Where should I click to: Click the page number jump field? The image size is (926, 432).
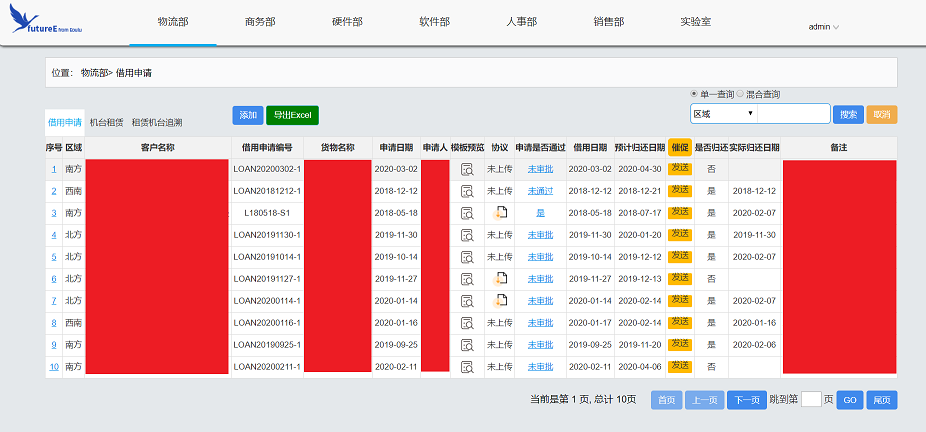point(811,399)
